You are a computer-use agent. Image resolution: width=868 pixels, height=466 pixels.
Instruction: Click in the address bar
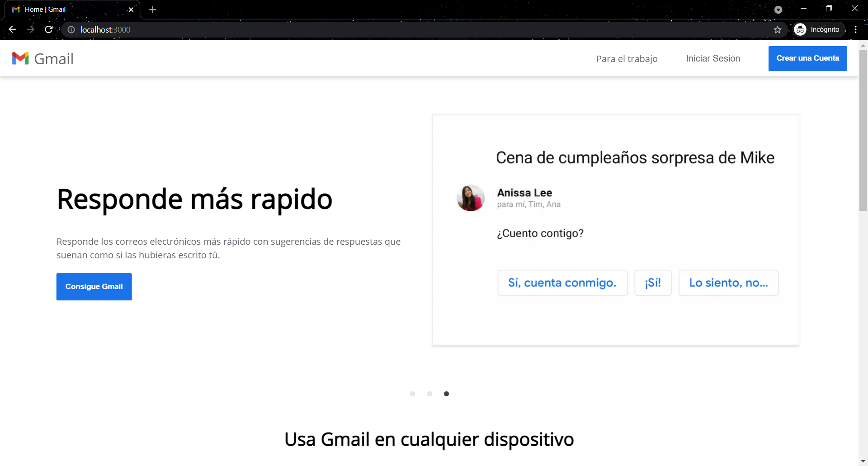coord(271,29)
